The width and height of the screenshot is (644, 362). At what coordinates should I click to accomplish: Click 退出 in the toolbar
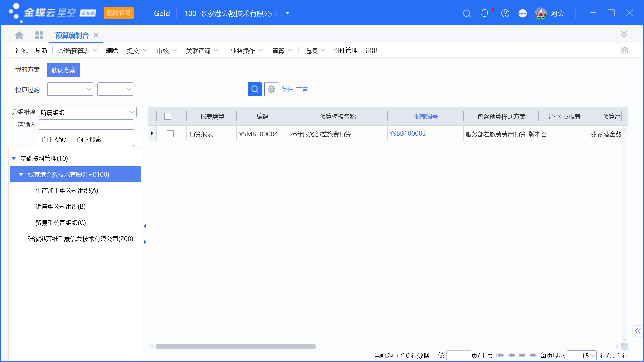[x=372, y=51]
